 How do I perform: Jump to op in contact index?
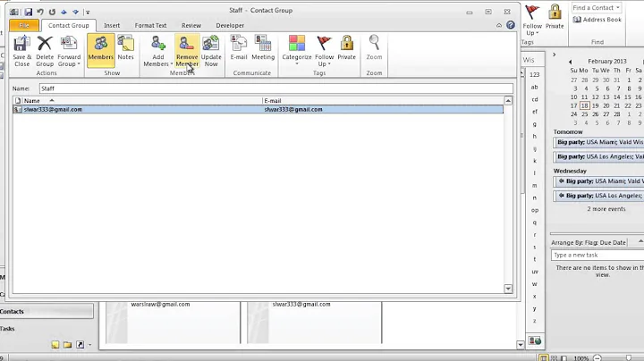pyautogui.click(x=534, y=210)
